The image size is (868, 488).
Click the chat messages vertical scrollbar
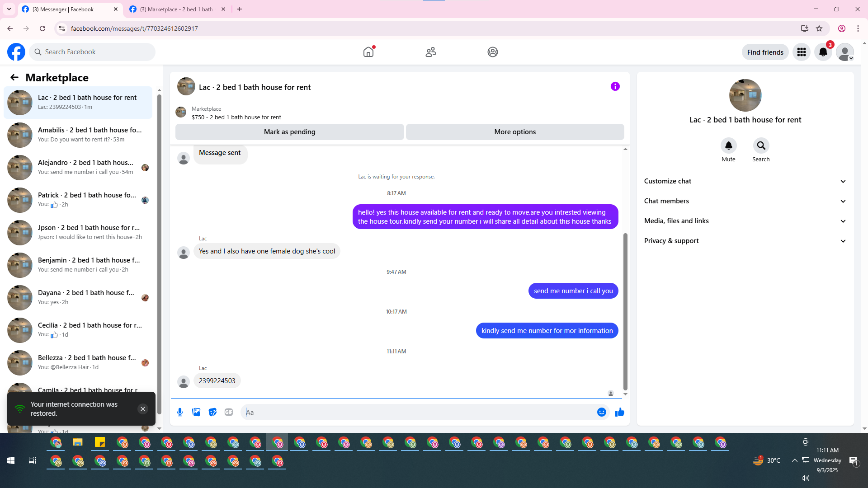pyautogui.click(x=625, y=311)
